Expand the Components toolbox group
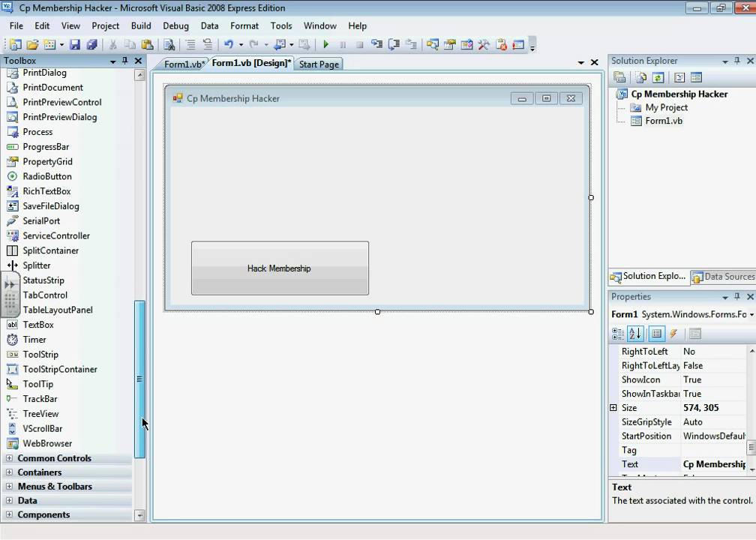Viewport: 756px width, 540px height. point(9,514)
